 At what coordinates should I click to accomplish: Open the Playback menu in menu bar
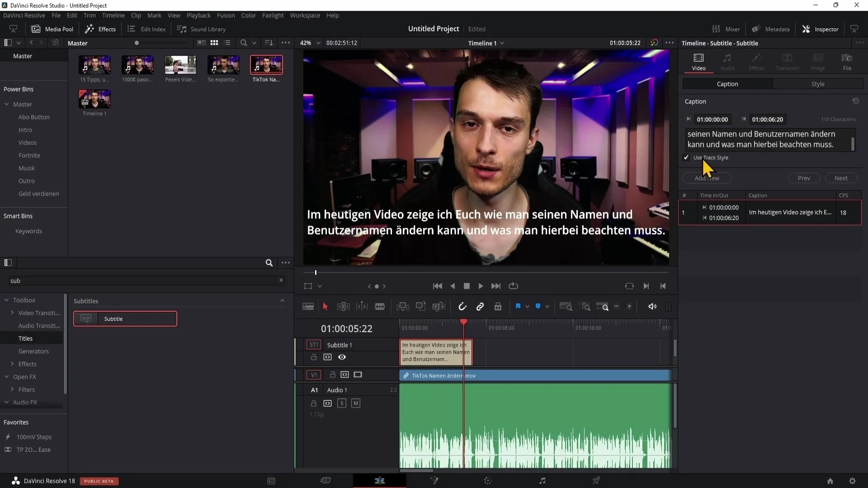198,15
